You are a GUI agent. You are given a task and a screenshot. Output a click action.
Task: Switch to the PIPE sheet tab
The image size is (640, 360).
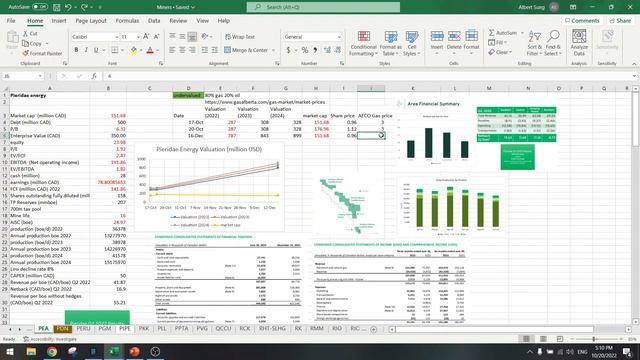[124, 329]
